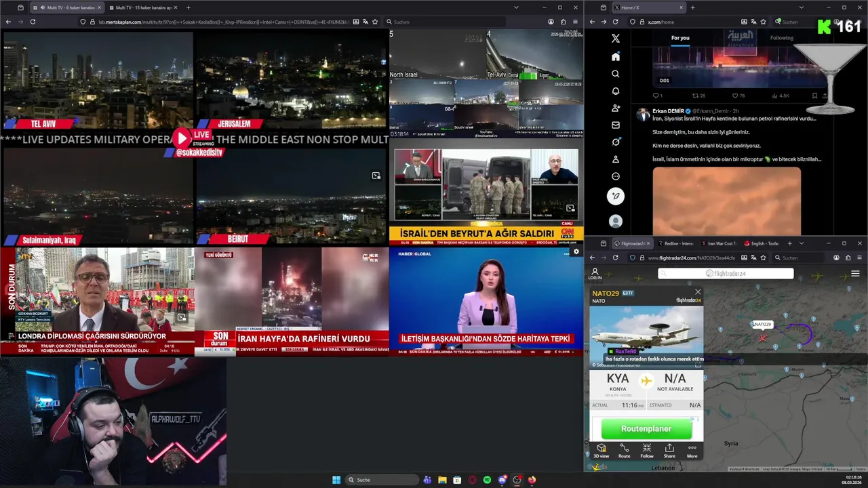
Task: Reload the X home page
Action: (615, 22)
